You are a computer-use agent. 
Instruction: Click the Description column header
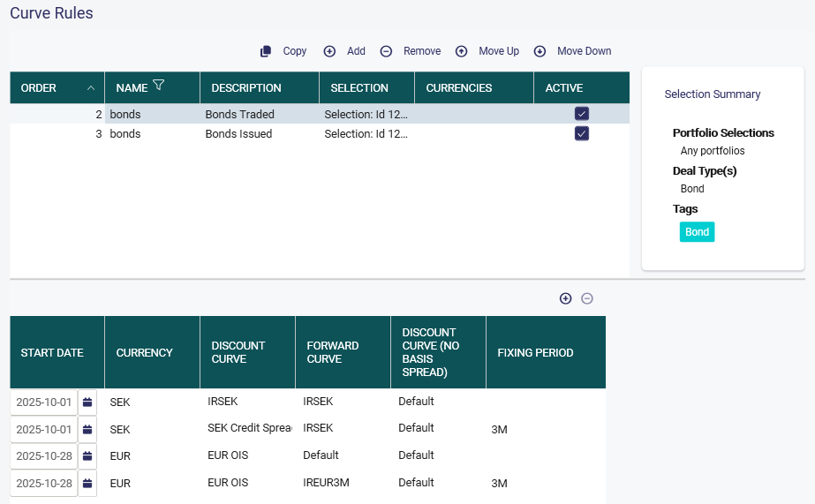(246, 88)
